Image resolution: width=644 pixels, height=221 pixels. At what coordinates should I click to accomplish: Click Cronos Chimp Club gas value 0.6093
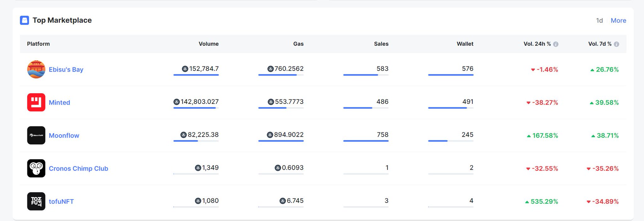293,168
